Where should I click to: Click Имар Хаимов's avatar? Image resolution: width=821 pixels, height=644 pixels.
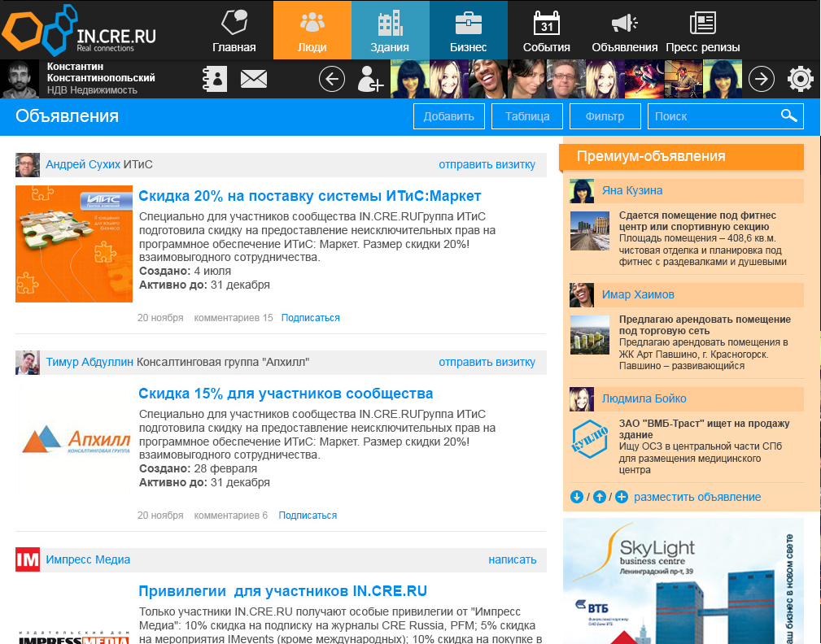coord(582,295)
